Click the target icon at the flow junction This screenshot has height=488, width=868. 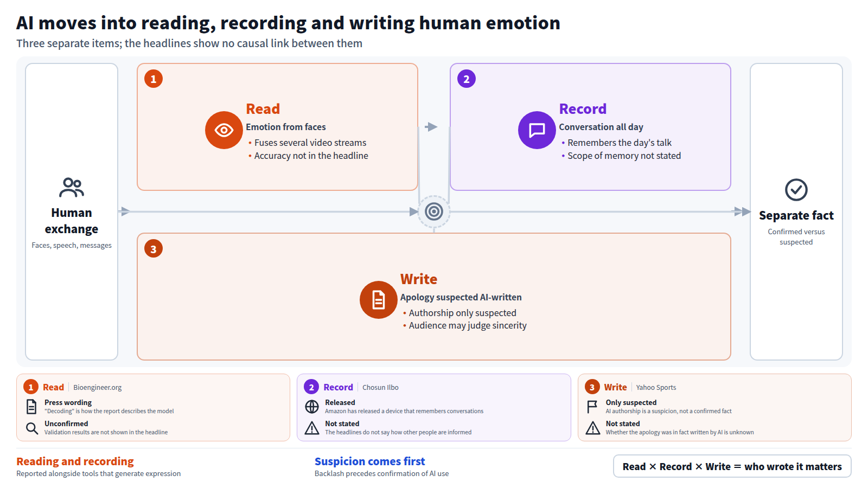[434, 211]
